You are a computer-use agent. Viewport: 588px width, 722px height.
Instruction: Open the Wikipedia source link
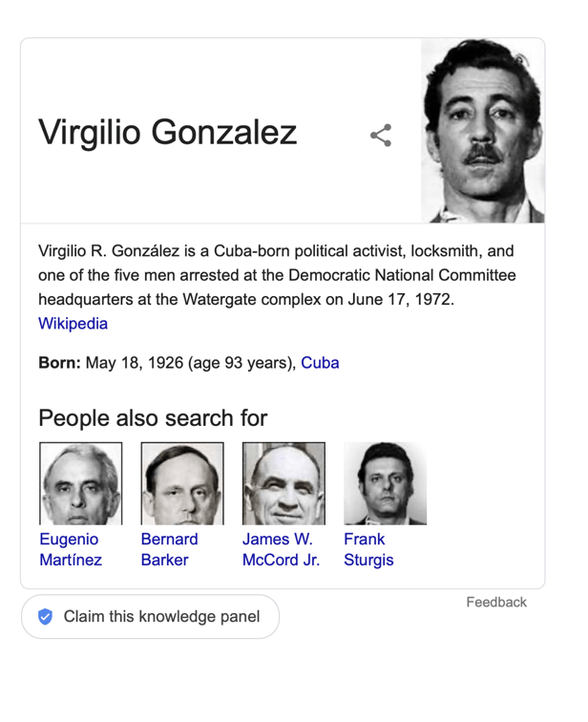[x=73, y=324]
